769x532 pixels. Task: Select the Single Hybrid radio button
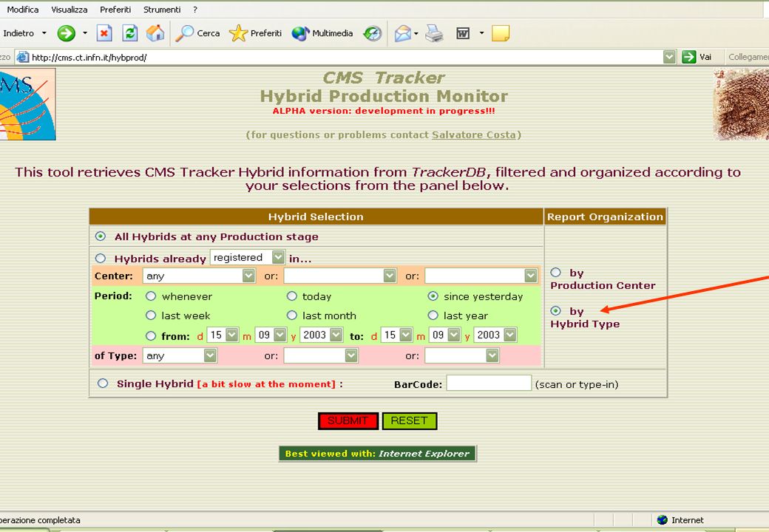(x=103, y=383)
